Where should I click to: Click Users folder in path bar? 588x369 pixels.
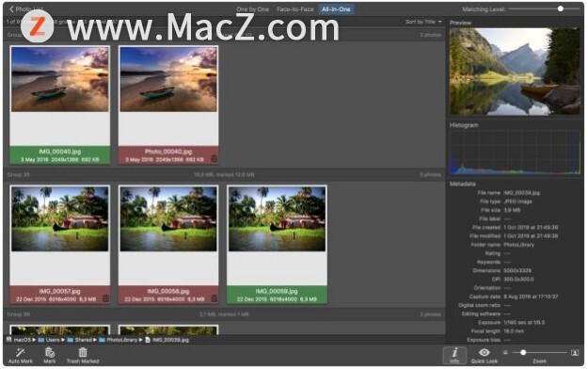click(x=49, y=340)
